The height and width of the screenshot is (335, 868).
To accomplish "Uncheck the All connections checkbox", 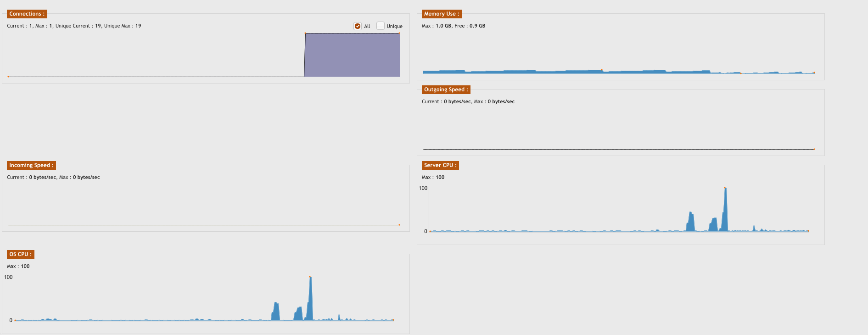I will [358, 26].
